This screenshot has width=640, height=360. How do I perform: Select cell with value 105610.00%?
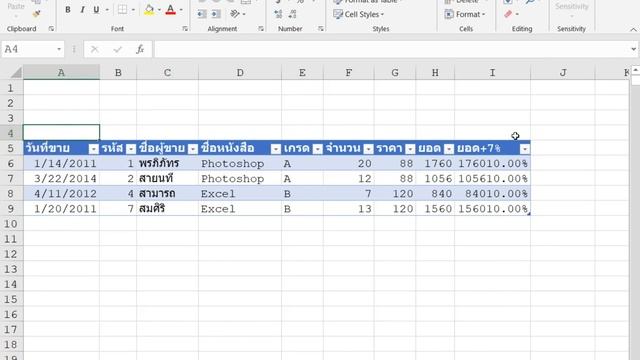492,178
